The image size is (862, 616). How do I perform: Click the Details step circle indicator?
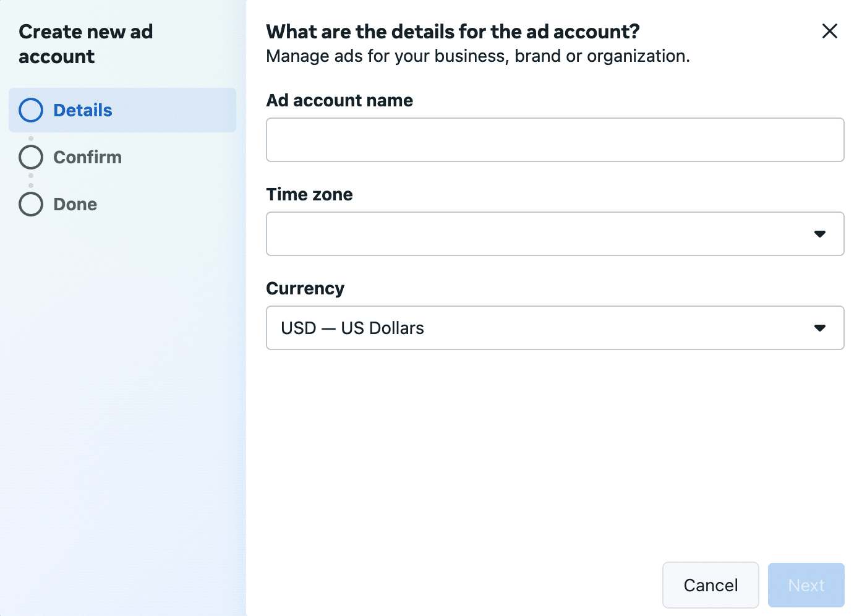(x=30, y=109)
